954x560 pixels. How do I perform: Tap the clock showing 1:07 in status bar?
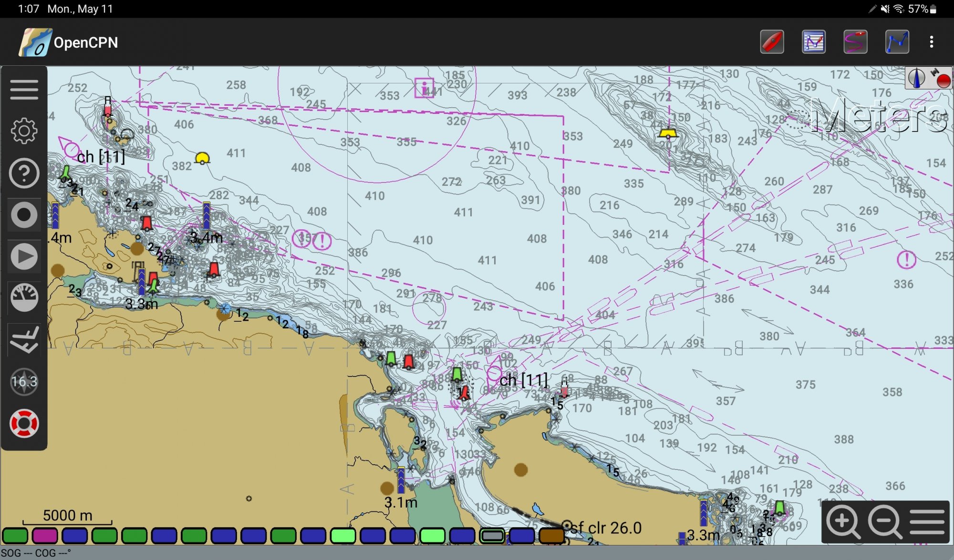tap(28, 9)
